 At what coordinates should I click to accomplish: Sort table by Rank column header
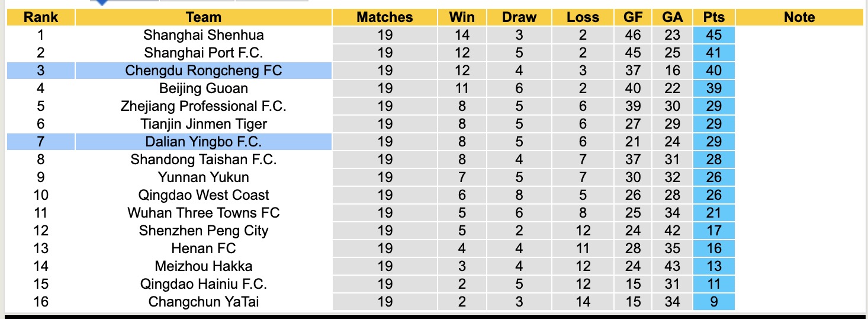click(41, 17)
